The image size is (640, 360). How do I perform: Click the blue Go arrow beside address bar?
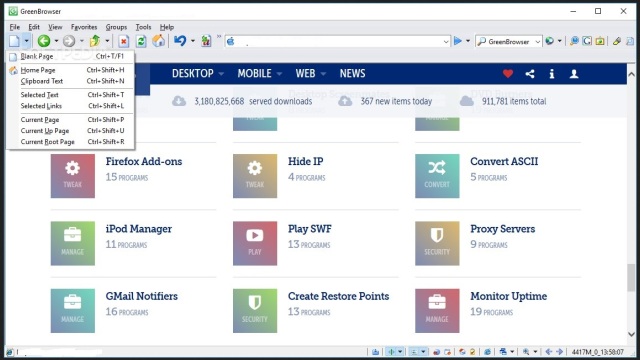pyautogui.click(x=458, y=41)
